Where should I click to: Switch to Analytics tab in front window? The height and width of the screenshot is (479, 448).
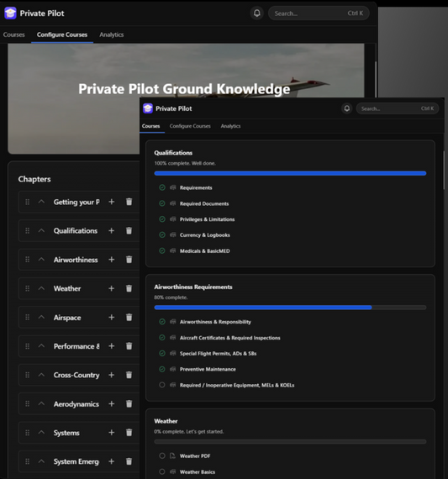click(x=230, y=126)
